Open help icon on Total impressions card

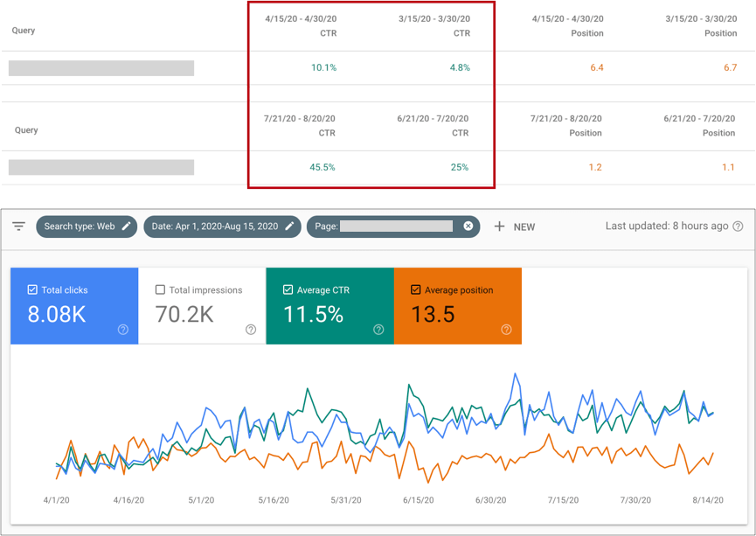coord(251,330)
